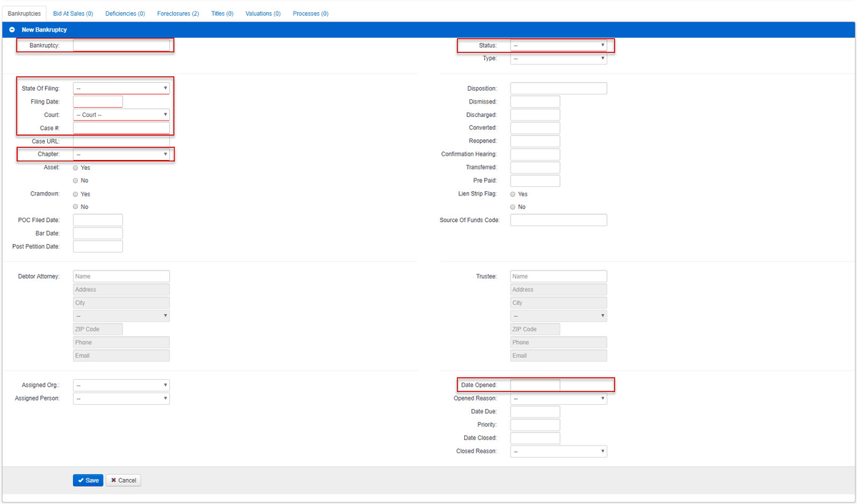Click the Dismissed date field
Image resolution: width=857 pixels, height=504 pixels.
click(535, 101)
